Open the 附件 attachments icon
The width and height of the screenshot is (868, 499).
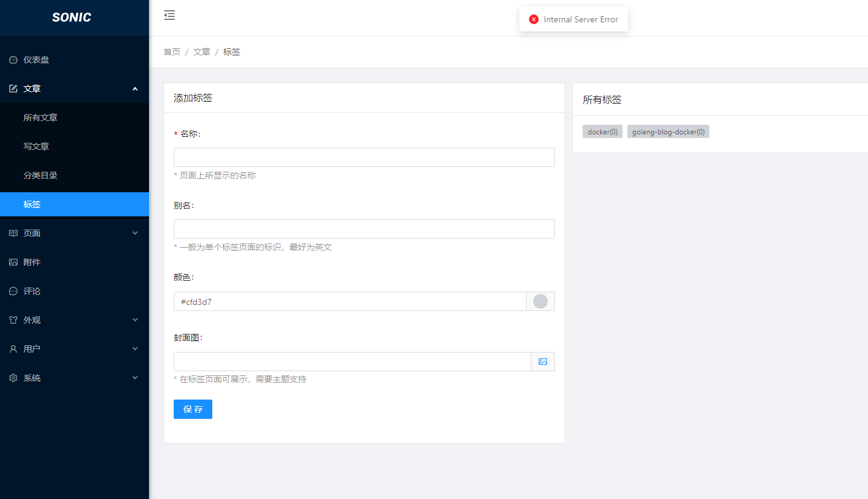12,262
